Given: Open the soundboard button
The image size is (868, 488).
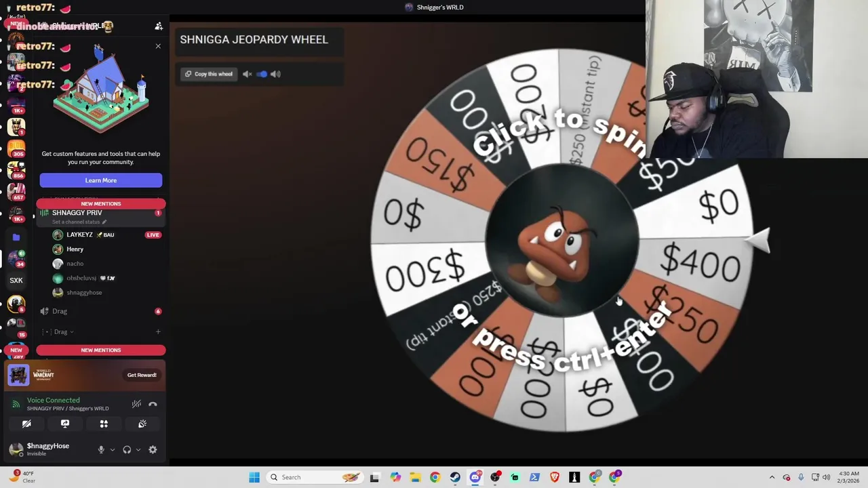Looking at the screenshot, I should pyautogui.click(x=142, y=424).
